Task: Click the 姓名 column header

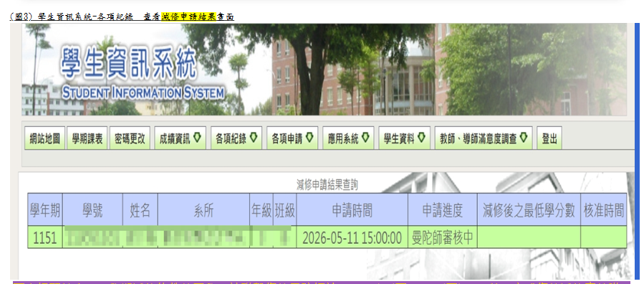Action: point(140,209)
